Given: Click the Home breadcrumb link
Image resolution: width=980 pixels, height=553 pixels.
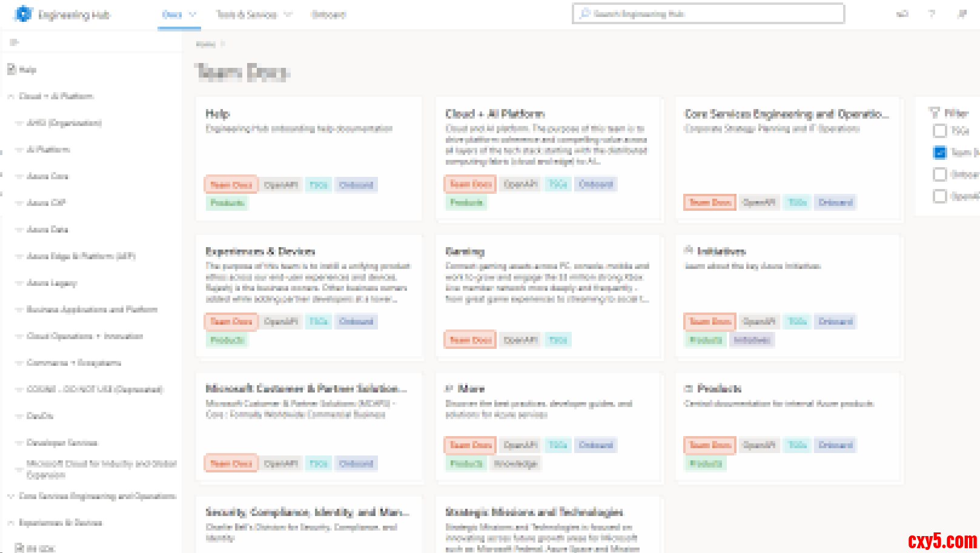Looking at the screenshot, I should [x=205, y=44].
